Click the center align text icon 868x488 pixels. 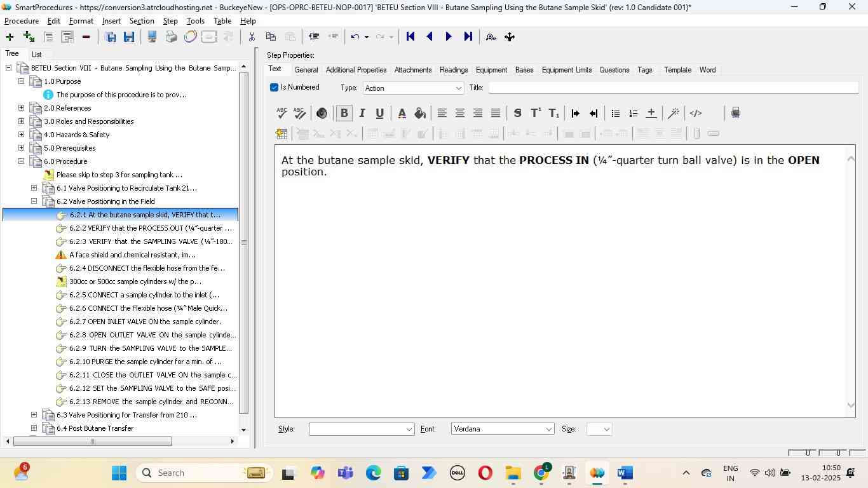tap(459, 113)
